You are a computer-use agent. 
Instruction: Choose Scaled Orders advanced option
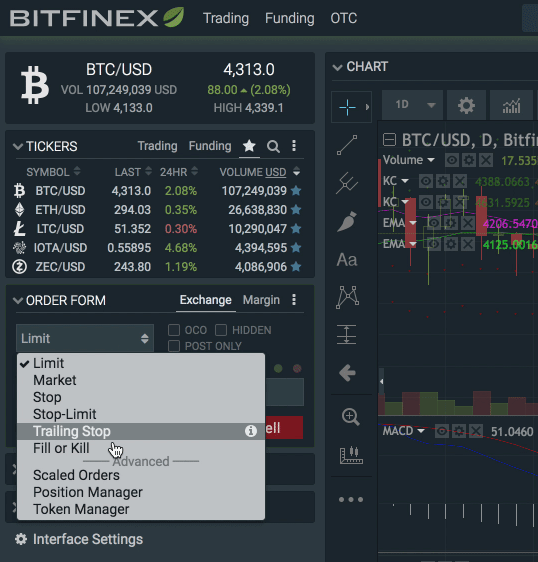[x=141, y=475]
